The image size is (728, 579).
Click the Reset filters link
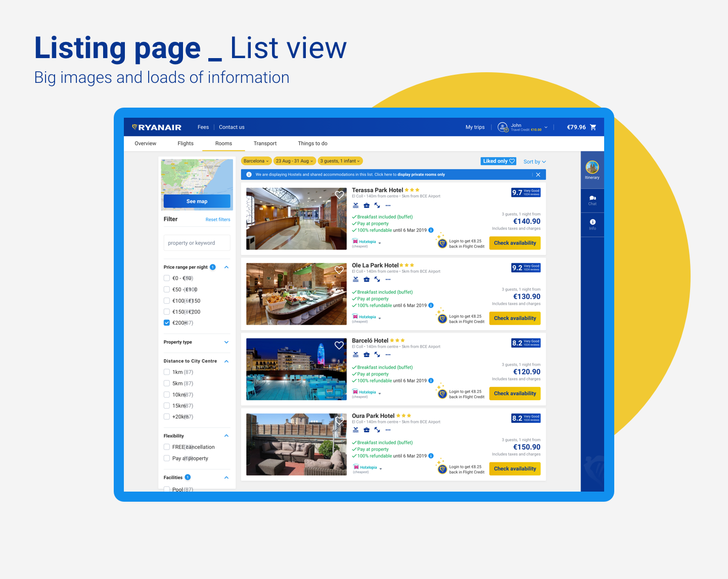point(217,220)
